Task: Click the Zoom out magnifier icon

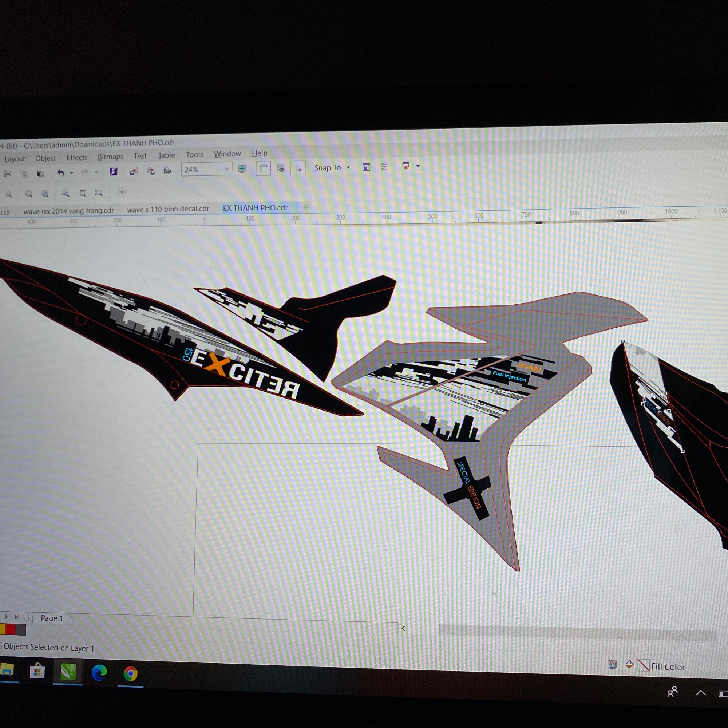Action: pyautogui.click(x=9, y=194)
